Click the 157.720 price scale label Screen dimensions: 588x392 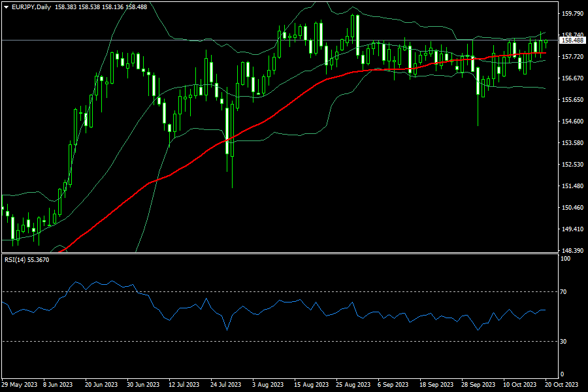(572, 57)
